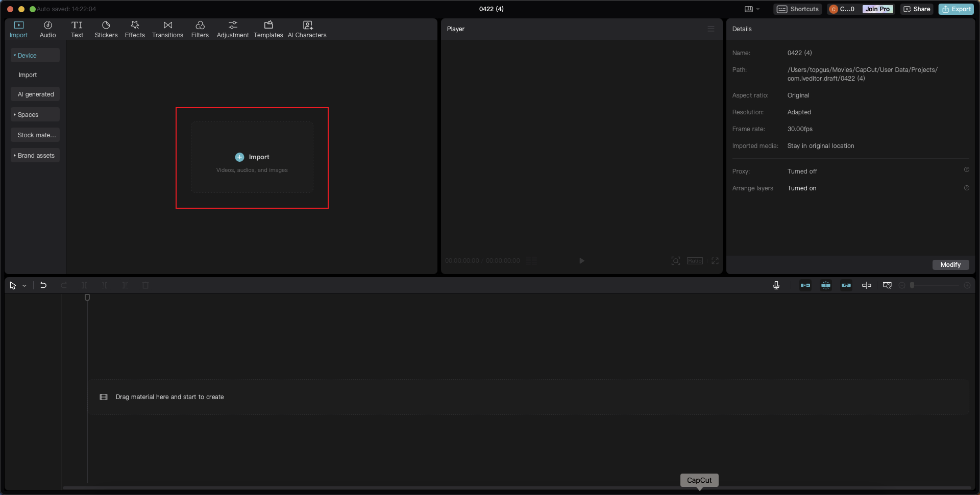980x495 pixels.
Task: Toggle auto snapping in the timeline
Action: [x=826, y=285]
